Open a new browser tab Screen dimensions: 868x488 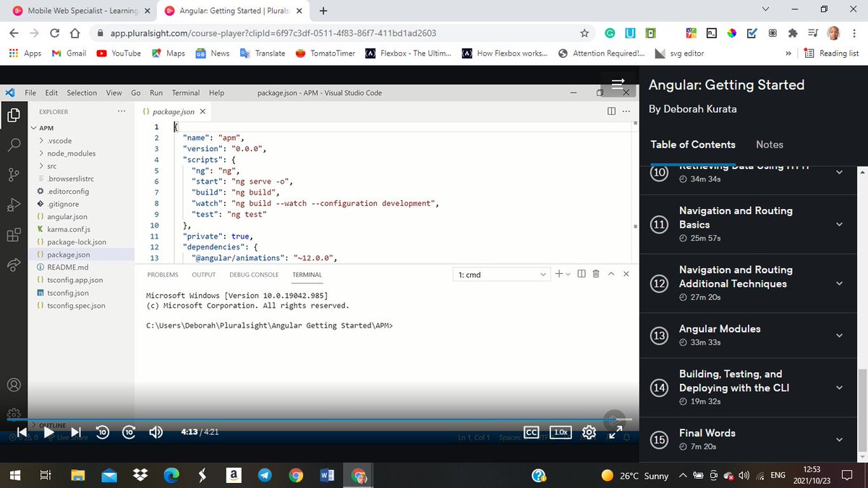tap(323, 11)
